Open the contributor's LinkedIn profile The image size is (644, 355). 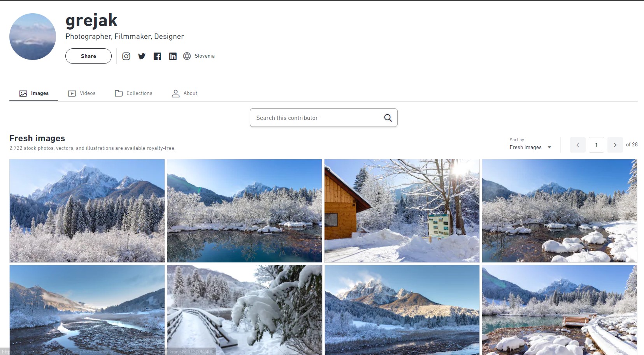tap(173, 56)
